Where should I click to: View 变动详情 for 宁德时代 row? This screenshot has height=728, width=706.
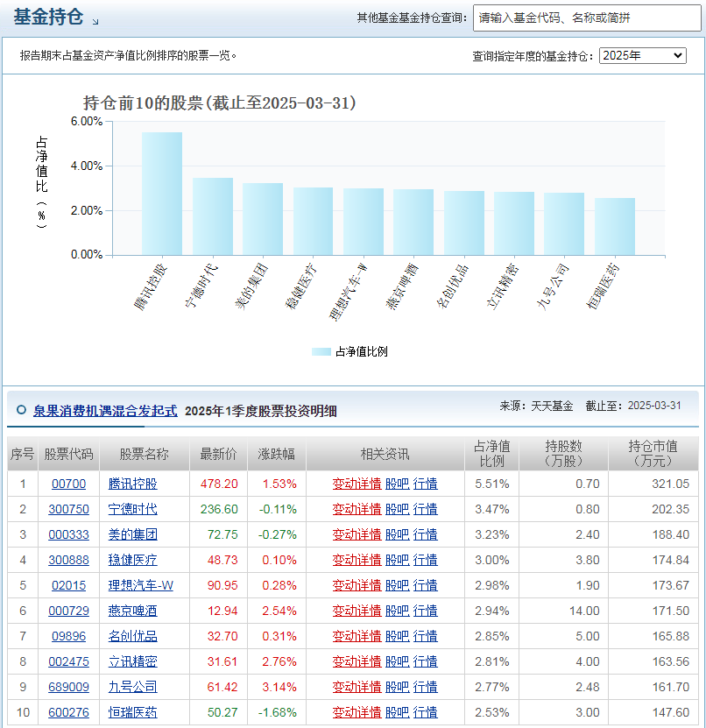[357, 509]
